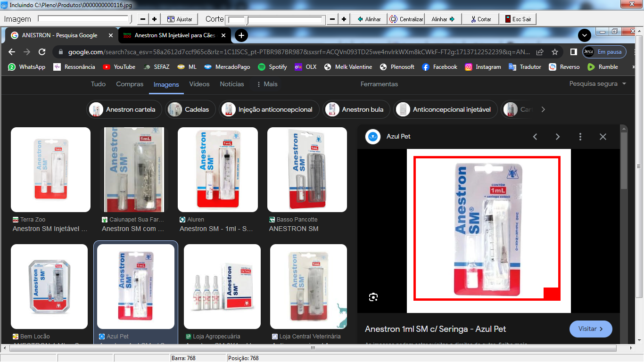Open the YouTube bookmark
The width and height of the screenshot is (644, 362).
click(119, 67)
